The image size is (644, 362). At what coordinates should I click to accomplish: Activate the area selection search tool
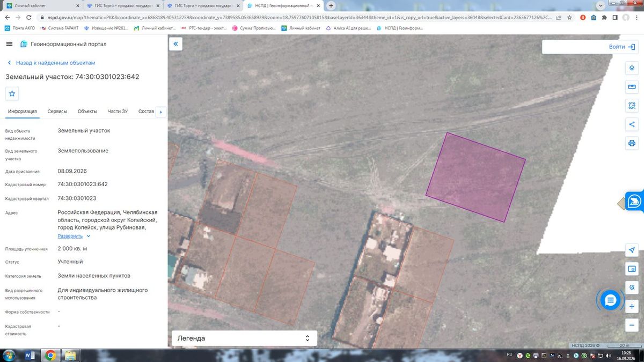(x=632, y=106)
